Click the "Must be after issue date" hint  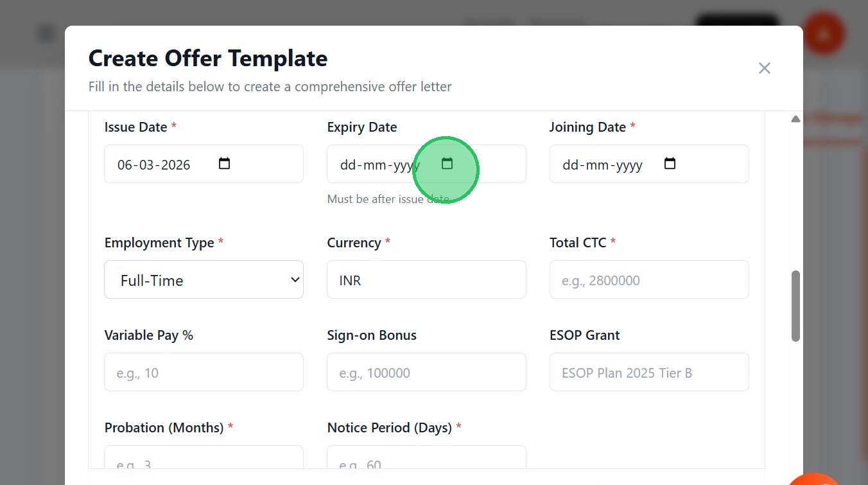click(388, 199)
